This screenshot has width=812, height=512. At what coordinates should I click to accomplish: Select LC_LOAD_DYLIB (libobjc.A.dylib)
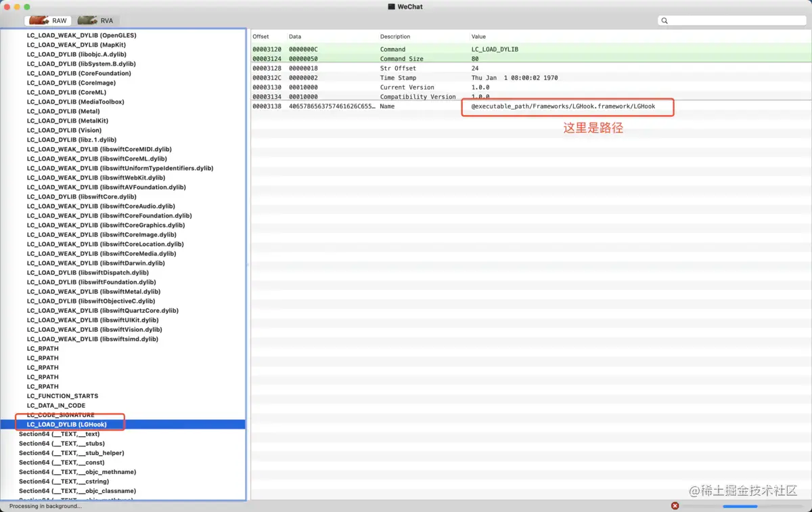click(76, 54)
